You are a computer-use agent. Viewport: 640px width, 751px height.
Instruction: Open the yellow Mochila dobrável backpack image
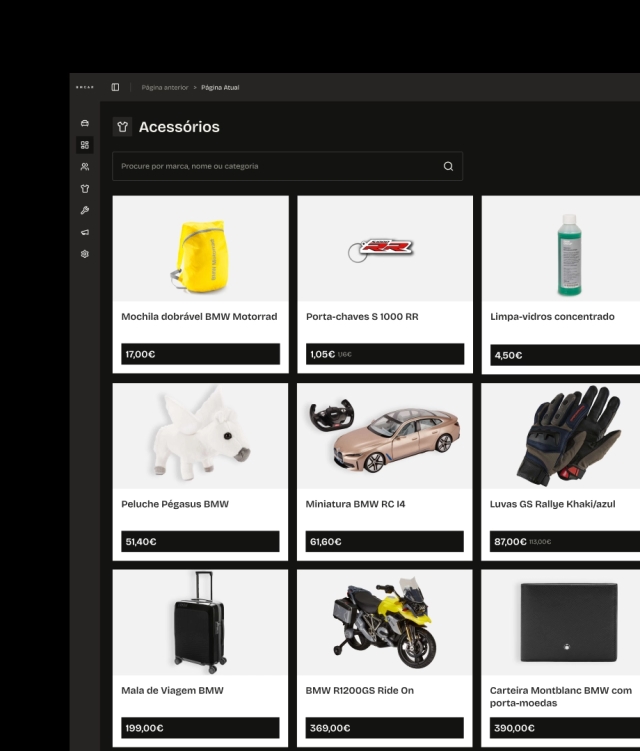click(x=200, y=250)
